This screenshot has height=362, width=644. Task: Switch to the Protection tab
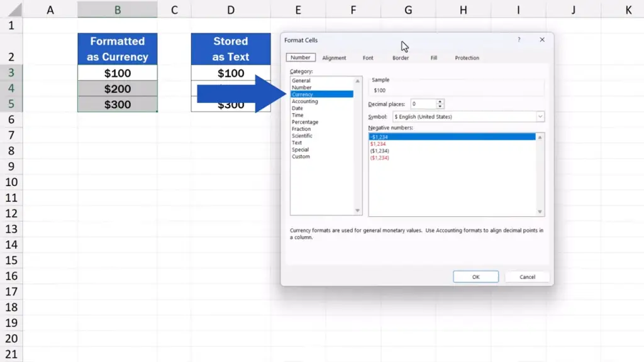point(467,58)
